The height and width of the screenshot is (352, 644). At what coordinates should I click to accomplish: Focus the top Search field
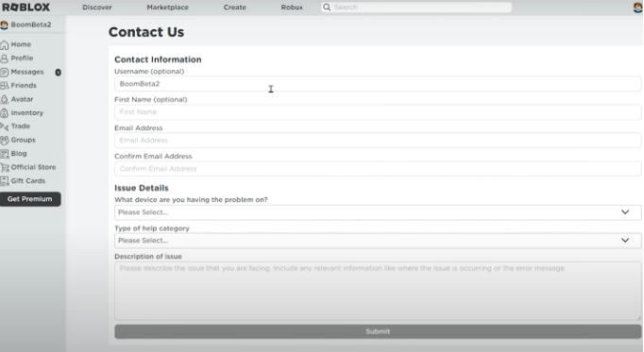[416, 7]
